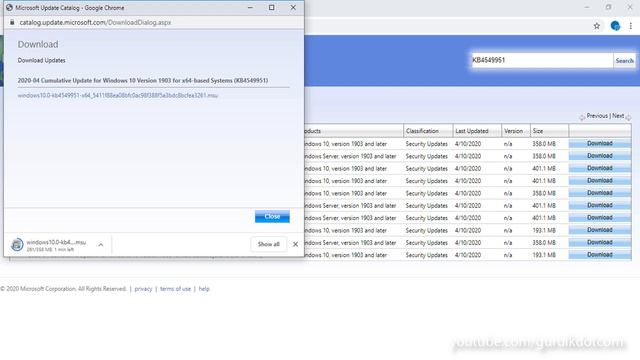Click the bookmark star icon in Chrome
Image resolution: width=640 pixels, height=360 pixels.
pos(596,26)
